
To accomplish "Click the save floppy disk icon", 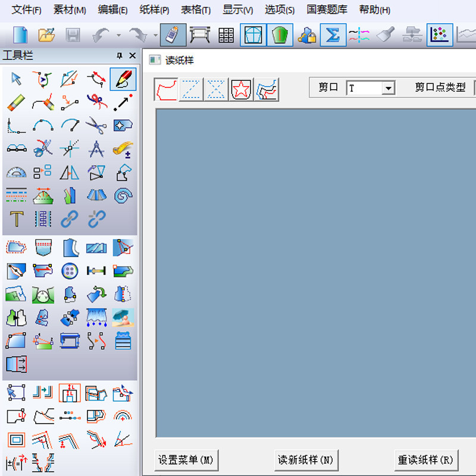I will pos(73,35).
